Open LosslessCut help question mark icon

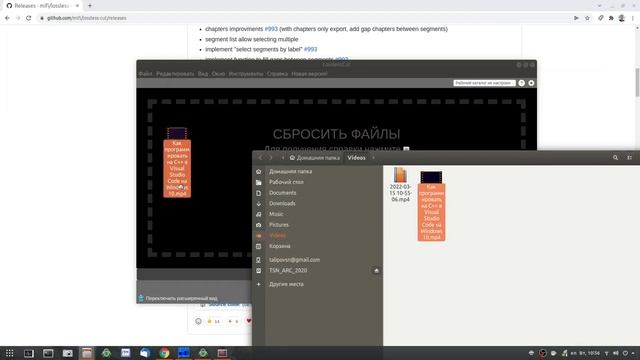click(522, 83)
